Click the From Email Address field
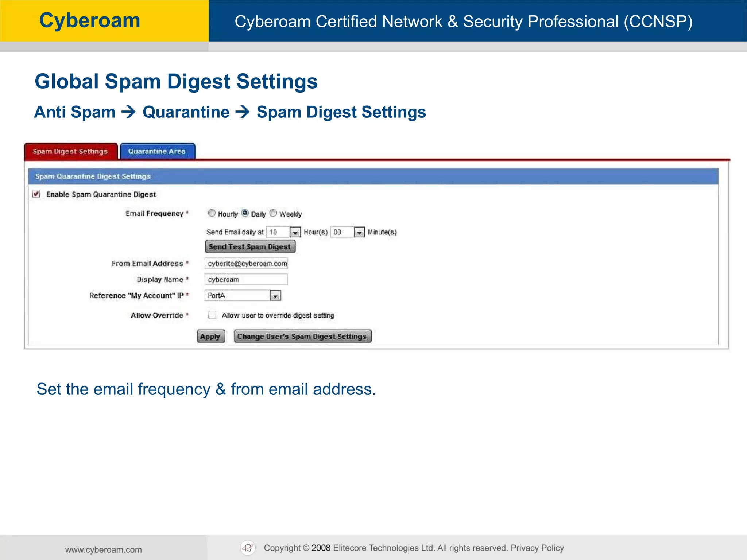This screenshot has width=747, height=560. point(246,263)
